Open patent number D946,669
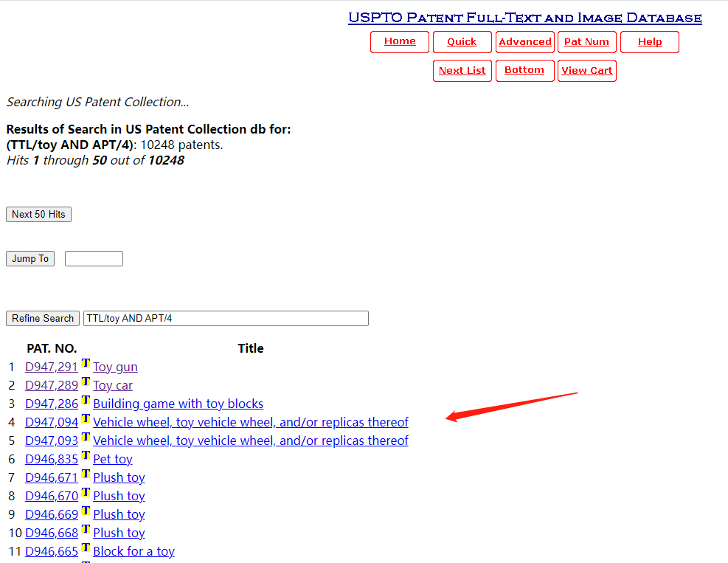 52,515
